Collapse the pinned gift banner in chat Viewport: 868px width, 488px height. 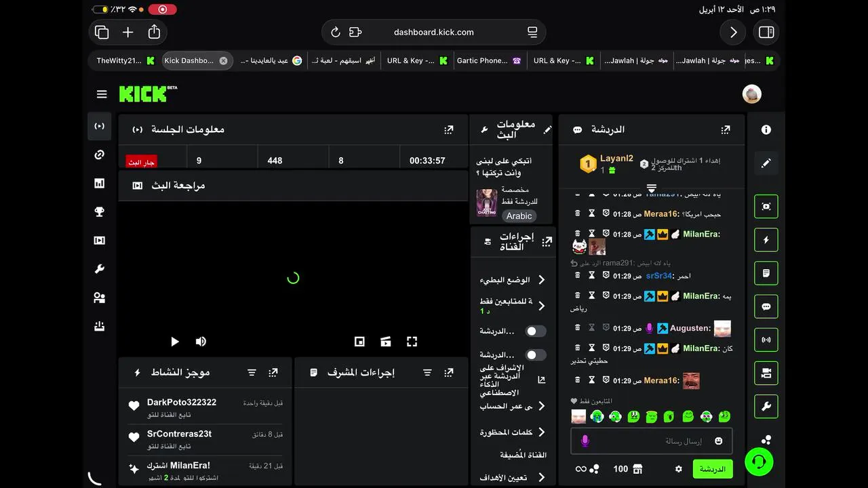(651, 188)
